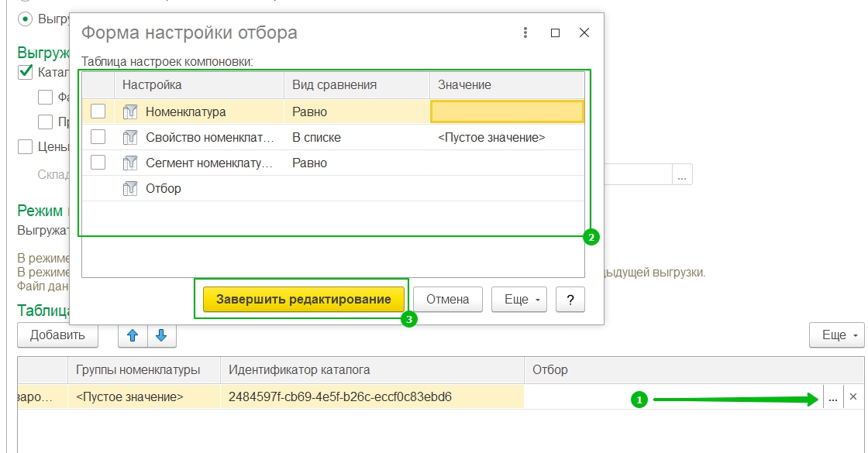Select the Номенклатура row label

pos(185,112)
